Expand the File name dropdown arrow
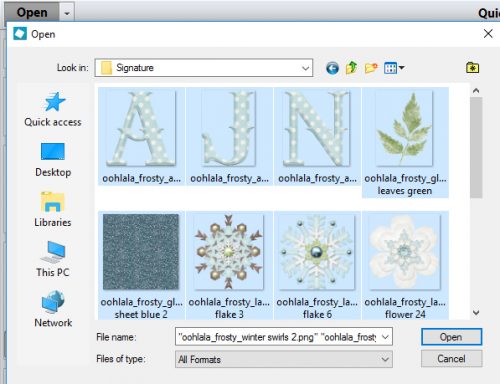 coord(385,337)
